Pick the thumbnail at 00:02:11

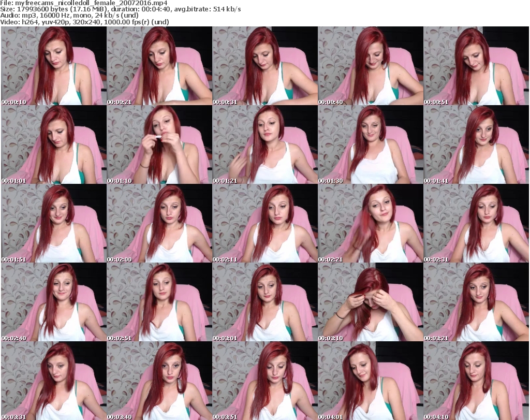[265, 223]
